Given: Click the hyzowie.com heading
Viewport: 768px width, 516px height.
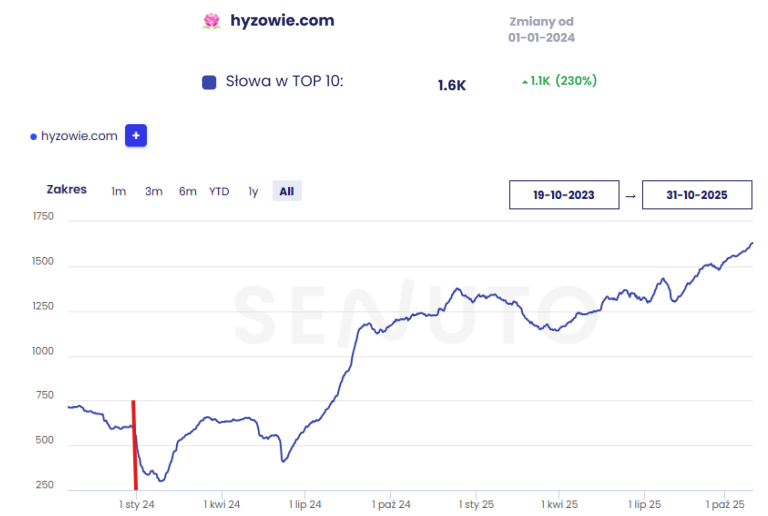Looking at the screenshot, I should click(282, 21).
